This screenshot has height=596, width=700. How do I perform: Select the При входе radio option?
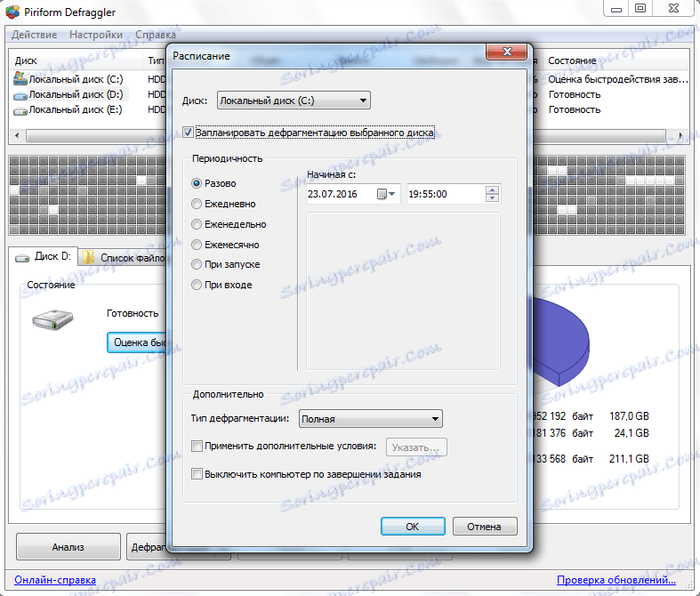click(197, 285)
